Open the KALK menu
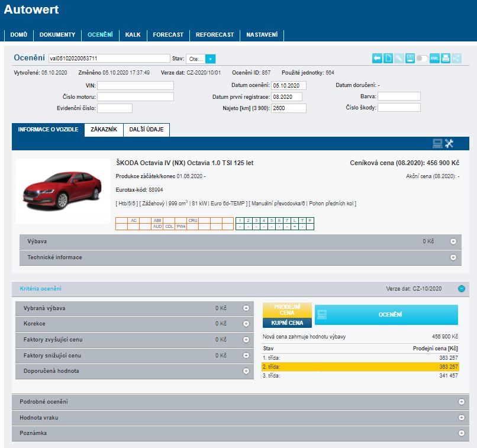 point(133,35)
